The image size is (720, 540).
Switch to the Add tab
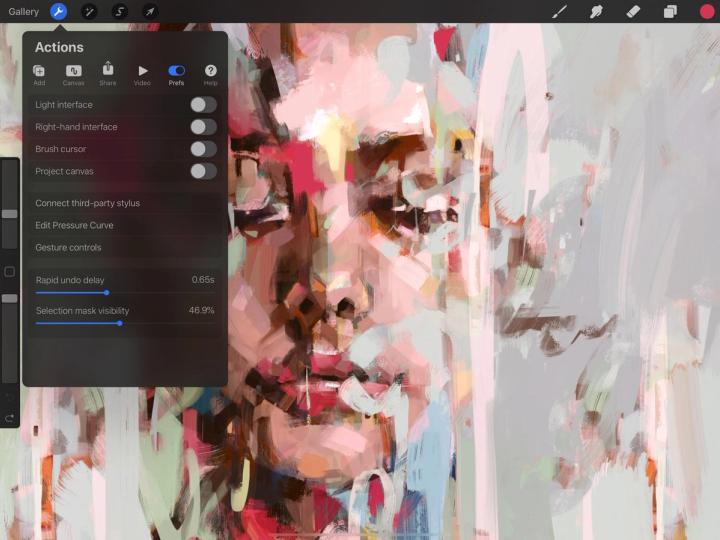click(39, 75)
